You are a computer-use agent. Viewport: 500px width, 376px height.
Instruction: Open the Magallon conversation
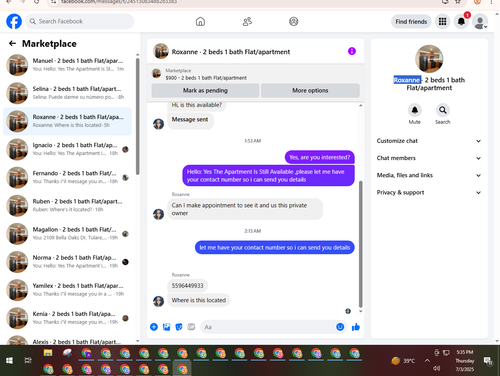[x=67, y=234]
